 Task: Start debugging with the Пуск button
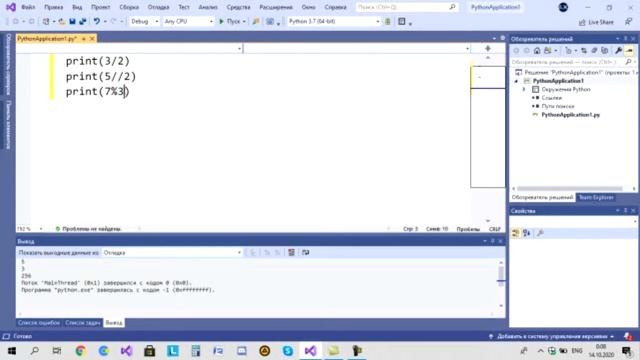click(230, 21)
